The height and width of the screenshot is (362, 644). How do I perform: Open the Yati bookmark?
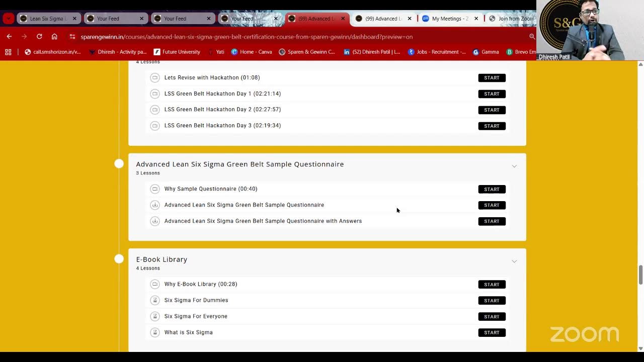point(216,52)
